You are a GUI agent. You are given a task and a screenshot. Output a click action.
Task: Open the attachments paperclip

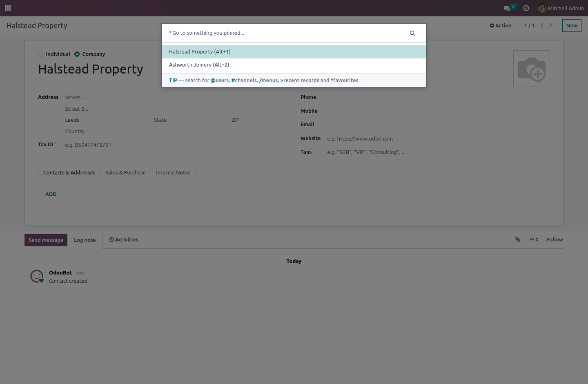[517, 240]
